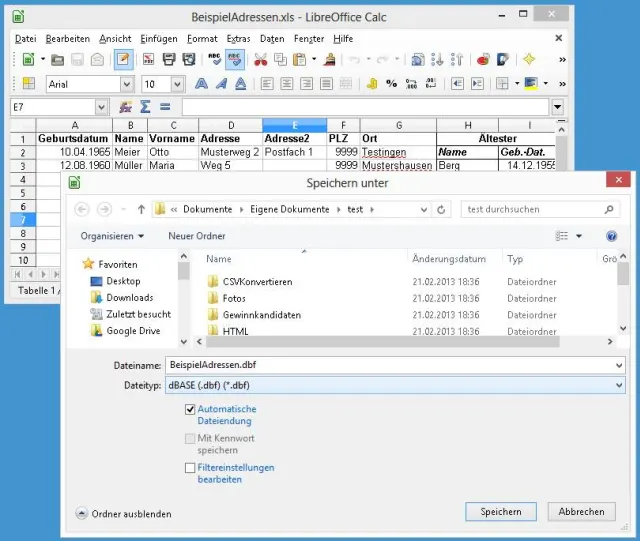Click the percent number format icon
The height and width of the screenshot is (541, 640).
[x=391, y=84]
